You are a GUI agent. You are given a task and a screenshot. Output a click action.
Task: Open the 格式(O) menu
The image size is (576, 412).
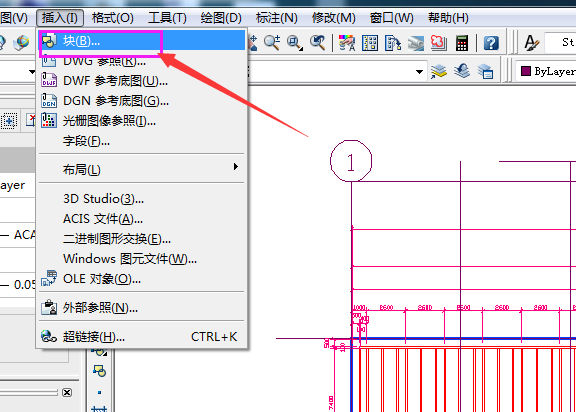click(x=112, y=18)
